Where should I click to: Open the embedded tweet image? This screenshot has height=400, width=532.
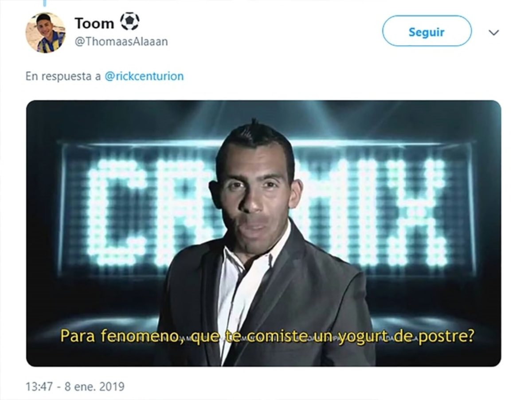click(x=263, y=233)
